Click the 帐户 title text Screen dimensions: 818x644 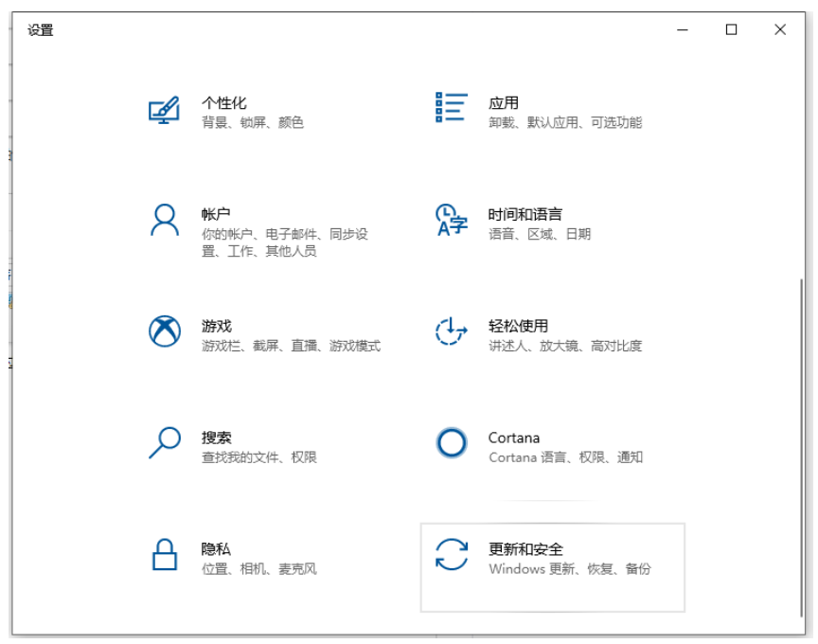coord(216,214)
